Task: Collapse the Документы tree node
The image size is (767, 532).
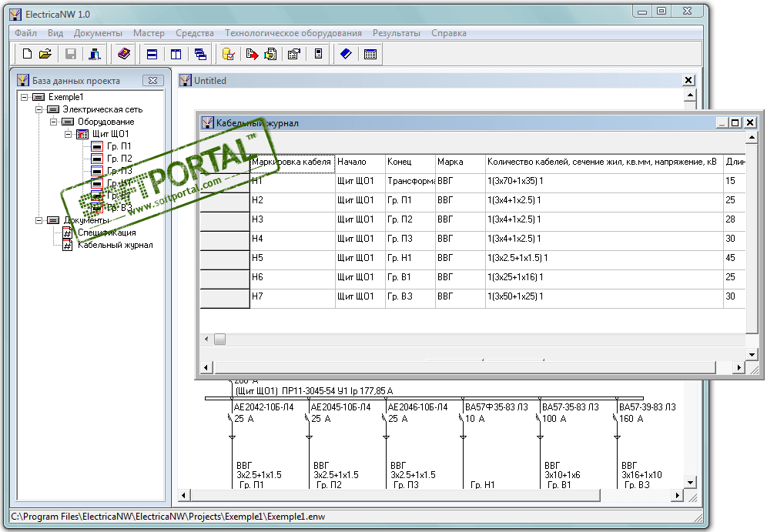Action: (x=39, y=220)
